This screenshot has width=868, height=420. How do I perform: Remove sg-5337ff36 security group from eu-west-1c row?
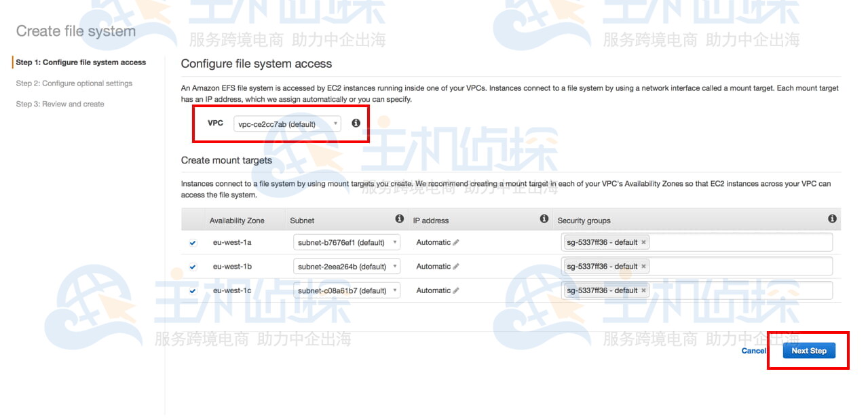coord(643,290)
